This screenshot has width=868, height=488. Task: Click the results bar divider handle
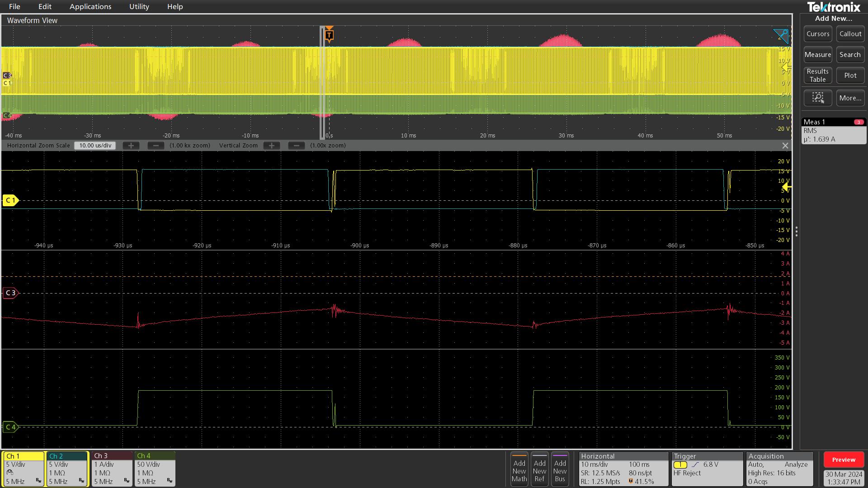[796, 232]
